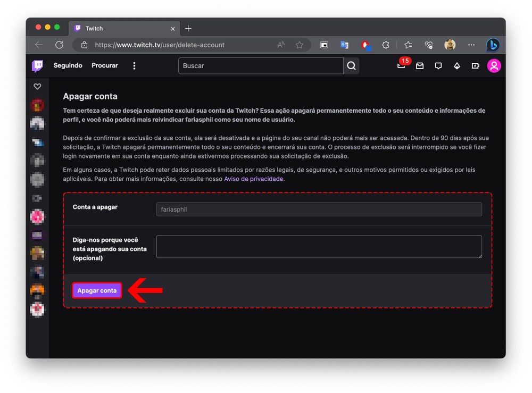This screenshot has width=532, height=393.
Task: Click the Twitch logo home icon
Action: pyautogui.click(x=37, y=66)
